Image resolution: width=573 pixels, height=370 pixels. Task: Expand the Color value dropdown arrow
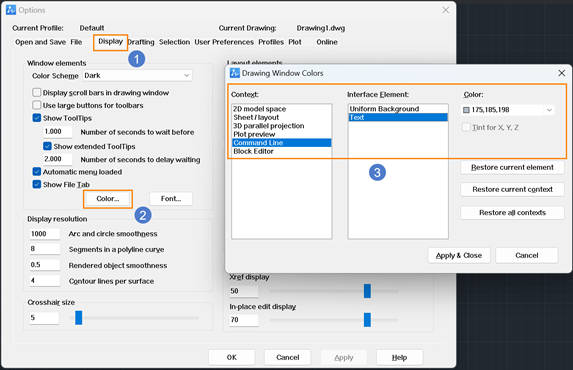click(549, 110)
